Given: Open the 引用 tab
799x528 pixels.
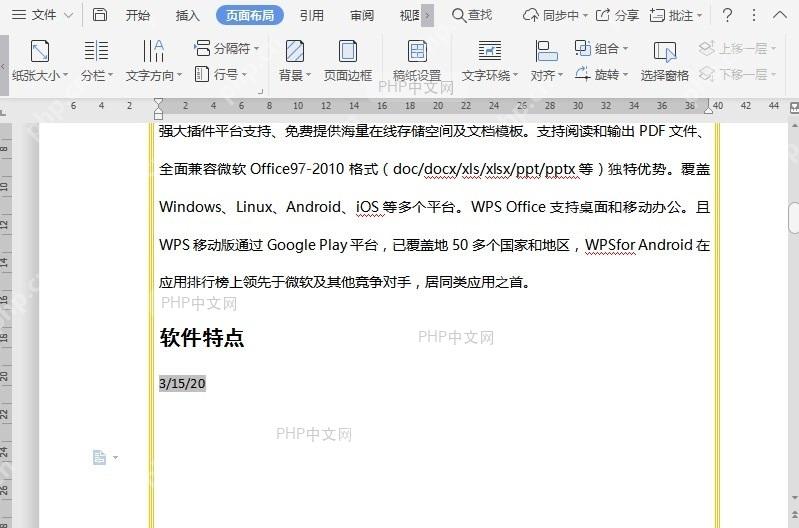Looking at the screenshot, I should click(x=311, y=15).
